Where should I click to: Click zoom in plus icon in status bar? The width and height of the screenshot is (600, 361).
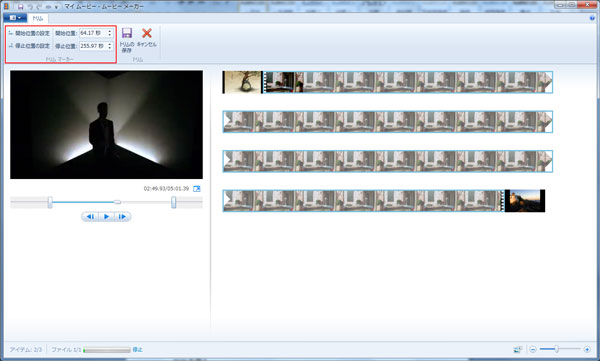tap(587, 349)
